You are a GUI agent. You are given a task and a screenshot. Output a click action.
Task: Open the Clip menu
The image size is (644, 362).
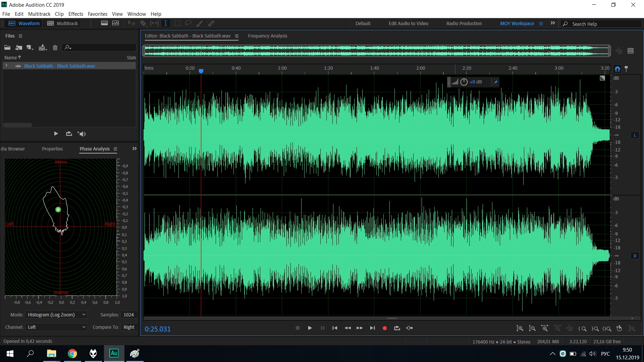click(x=59, y=14)
